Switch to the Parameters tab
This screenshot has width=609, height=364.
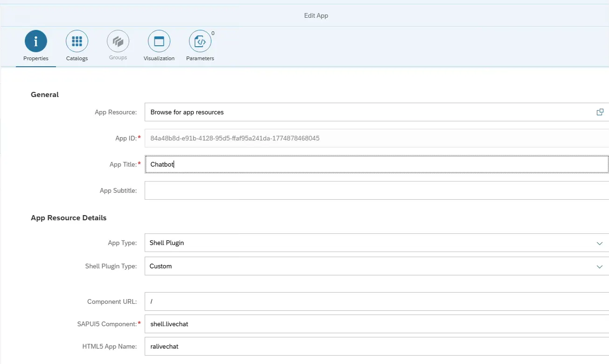[x=200, y=46]
